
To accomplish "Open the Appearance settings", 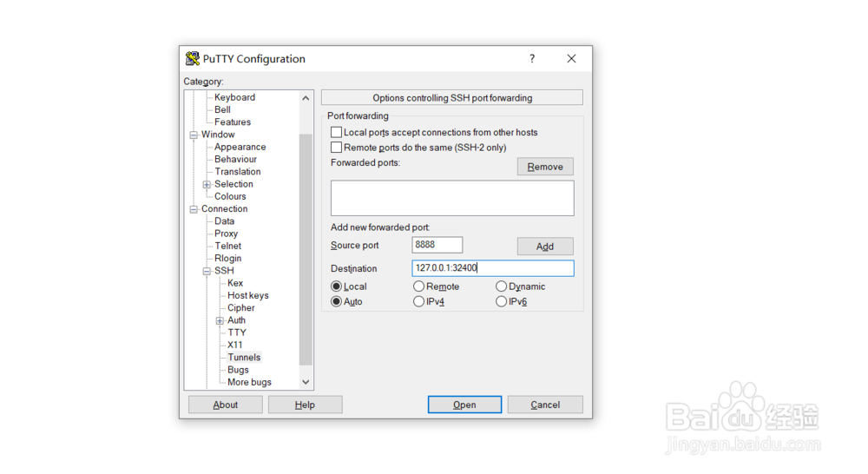I will pyautogui.click(x=240, y=147).
